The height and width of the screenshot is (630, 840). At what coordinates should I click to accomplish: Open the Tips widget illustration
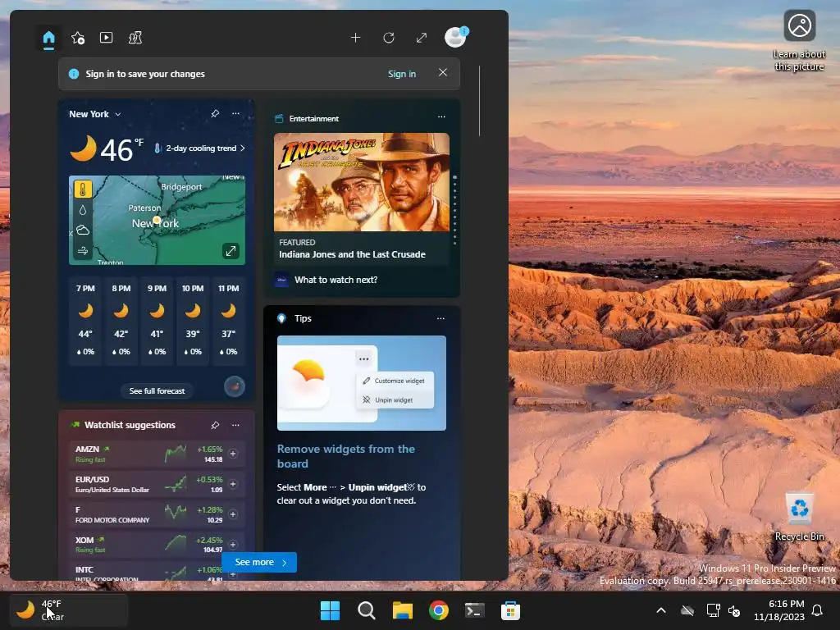click(x=362, y=383)
